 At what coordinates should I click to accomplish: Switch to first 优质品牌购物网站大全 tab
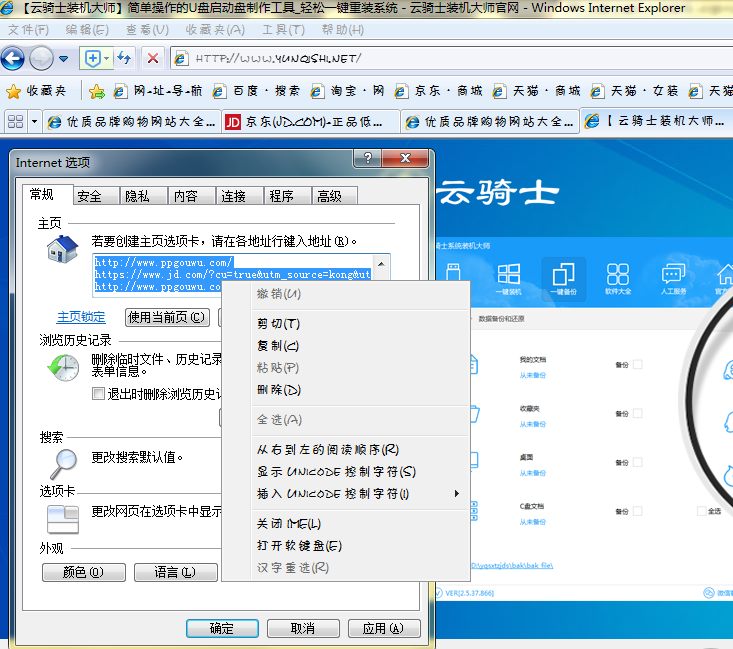(x=132, y=122)
